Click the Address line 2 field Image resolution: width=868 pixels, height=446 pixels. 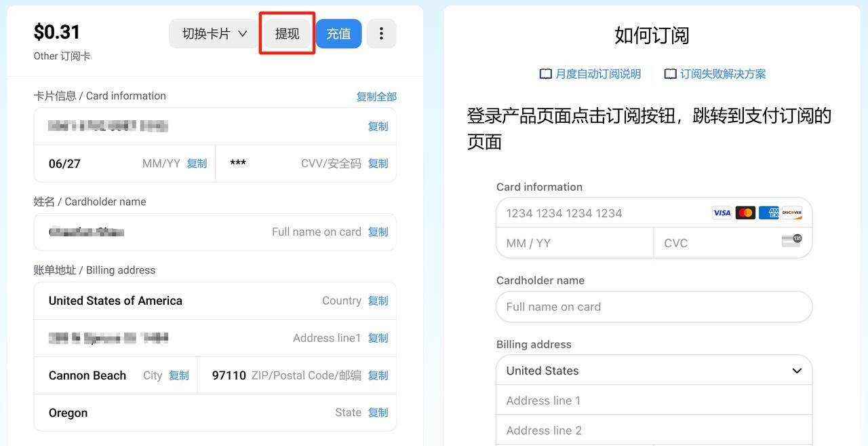click(654, 430)
